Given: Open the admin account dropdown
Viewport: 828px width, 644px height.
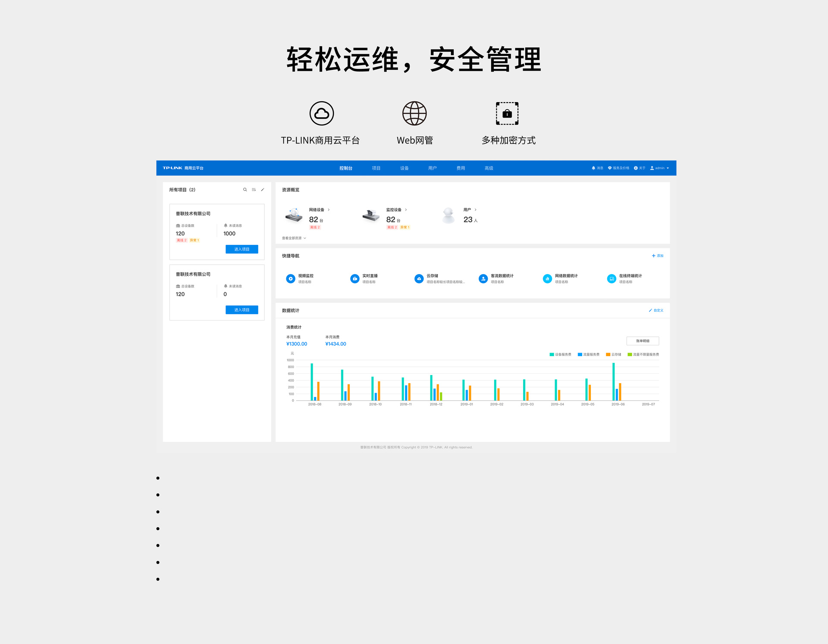Looking at the screenshot, I should (x=659, y=168).
